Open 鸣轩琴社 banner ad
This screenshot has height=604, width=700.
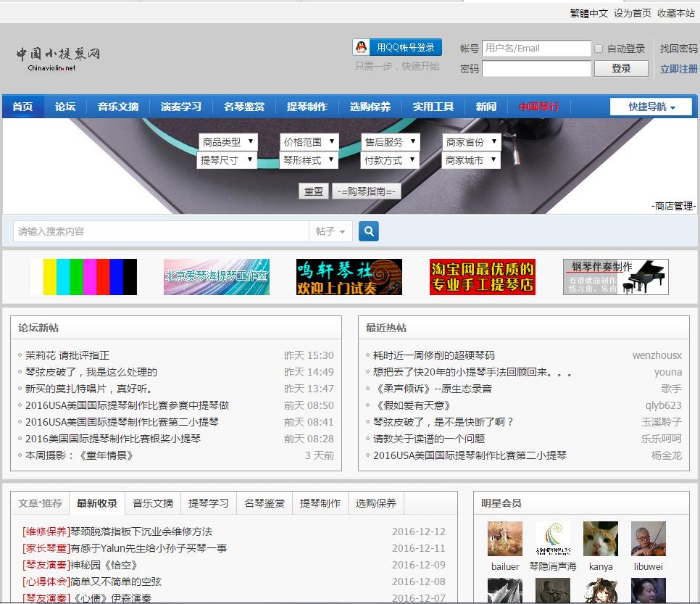349,277
